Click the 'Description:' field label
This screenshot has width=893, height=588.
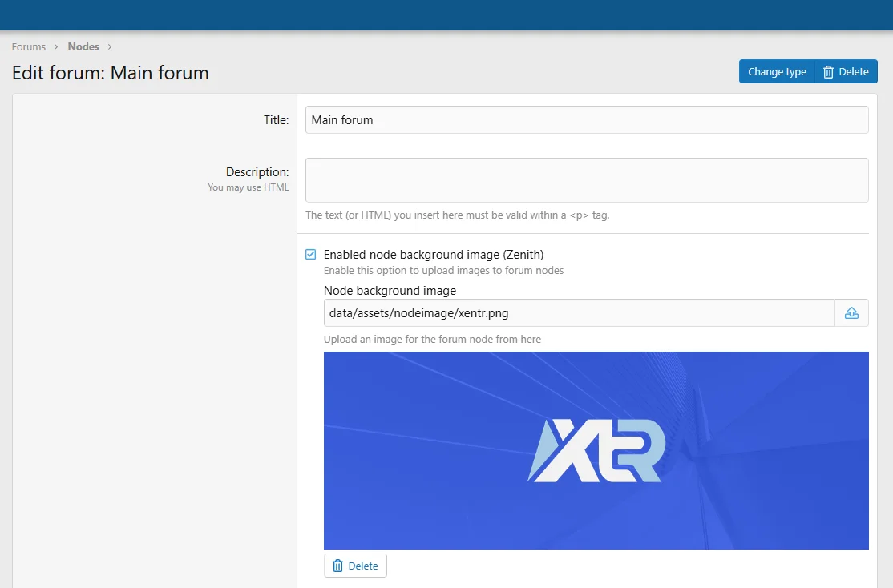[257, 172]
